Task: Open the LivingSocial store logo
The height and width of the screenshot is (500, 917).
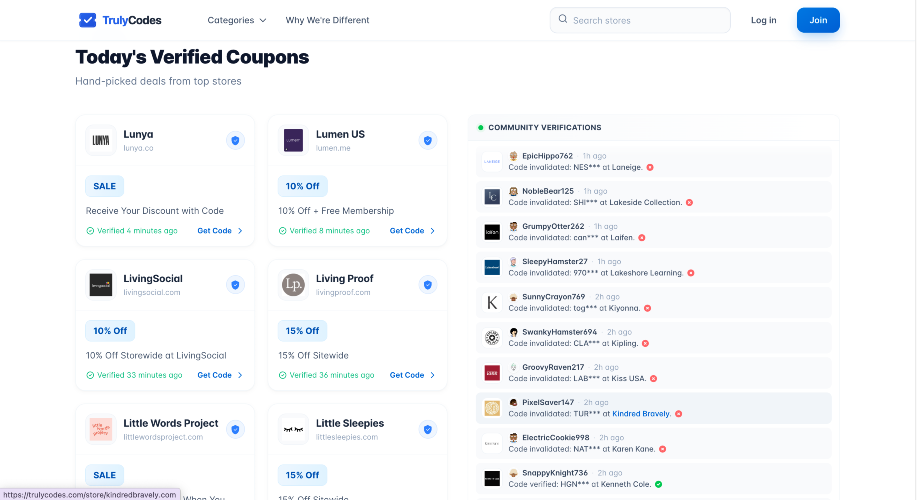Action: point(101,285)
